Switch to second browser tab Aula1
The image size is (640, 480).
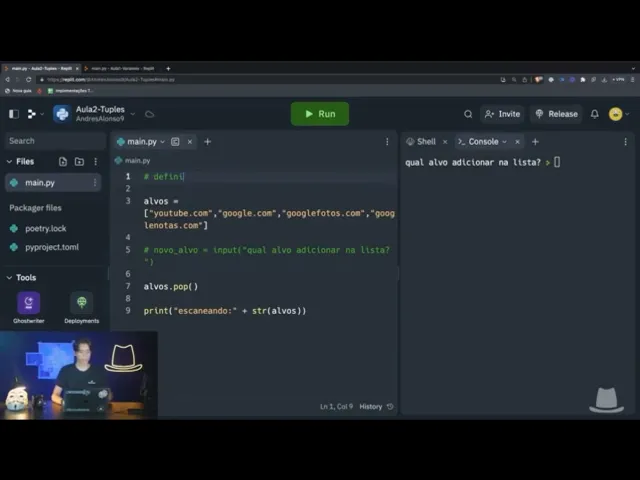tap(122, 69)
